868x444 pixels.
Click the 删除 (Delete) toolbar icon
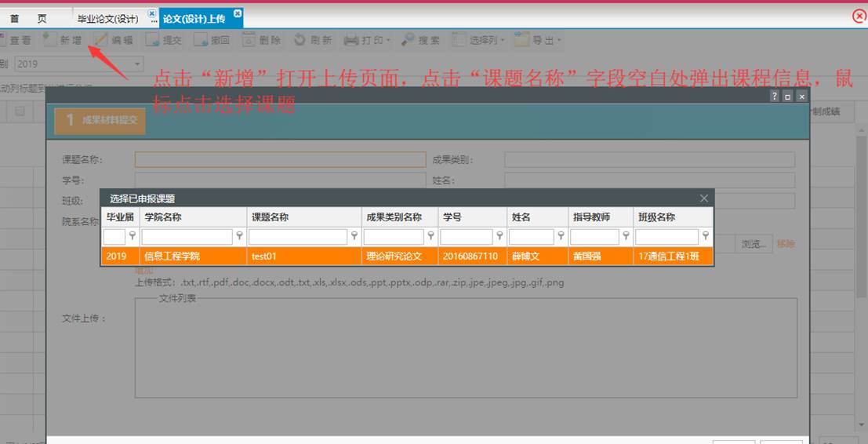(x=249, y=40)
